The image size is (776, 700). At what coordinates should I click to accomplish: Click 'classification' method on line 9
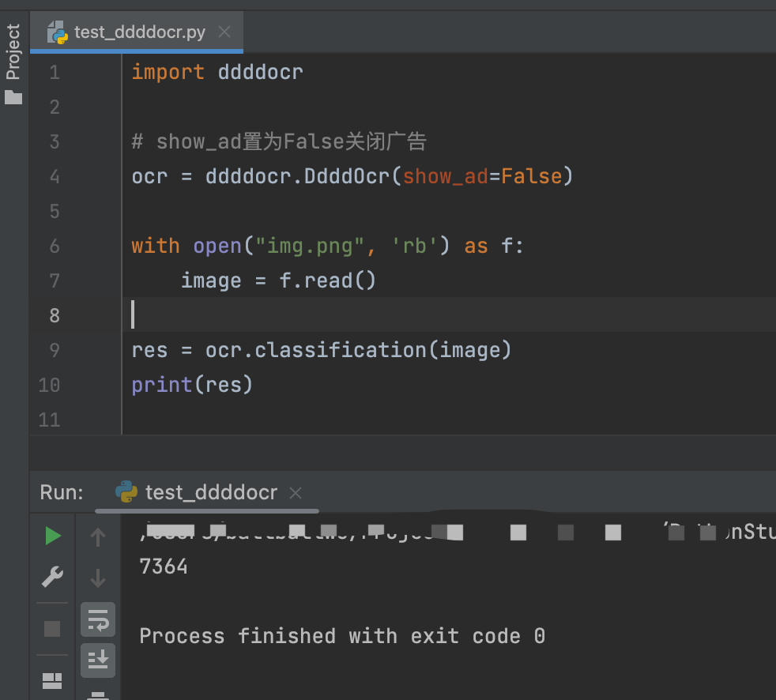[x=341, y=350]
